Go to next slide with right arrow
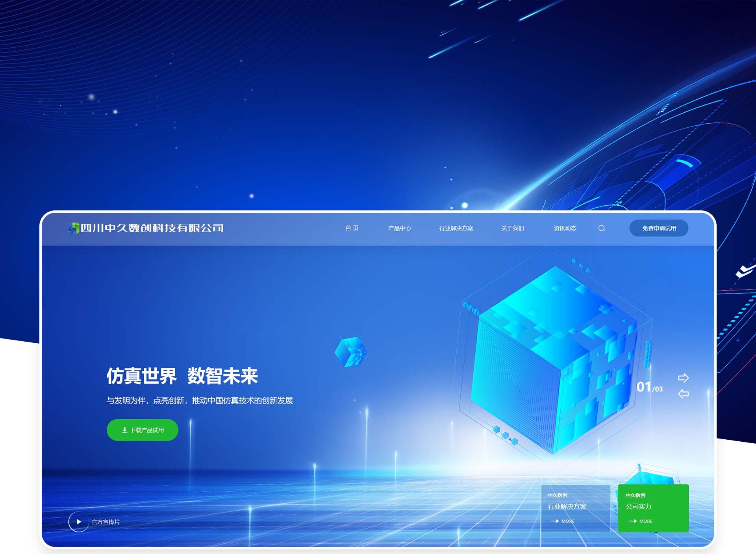 683,378
